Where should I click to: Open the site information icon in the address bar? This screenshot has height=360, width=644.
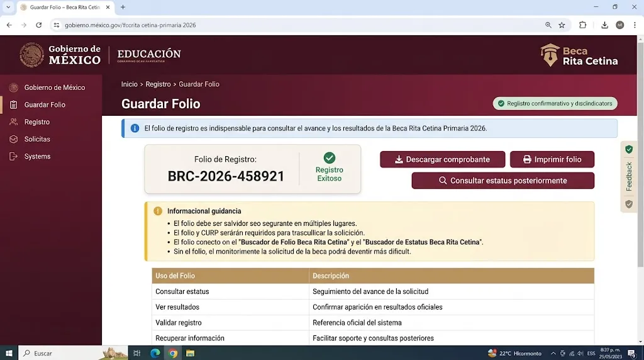click(x=57, y=25)
